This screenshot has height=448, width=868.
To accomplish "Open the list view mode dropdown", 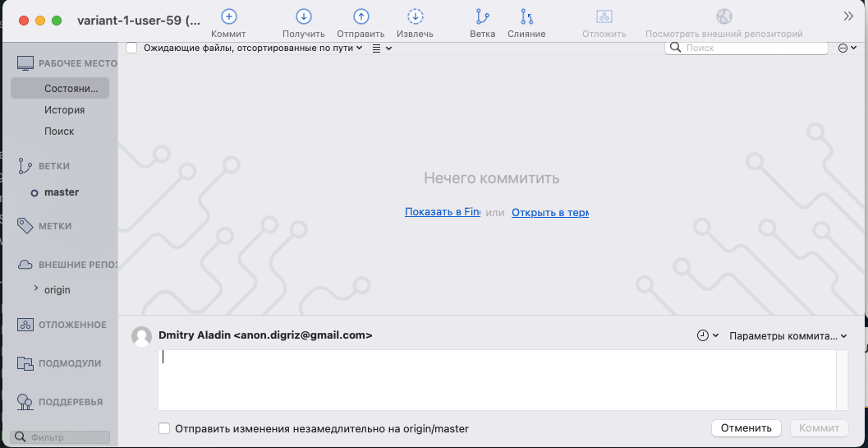I will coord(382,48).
